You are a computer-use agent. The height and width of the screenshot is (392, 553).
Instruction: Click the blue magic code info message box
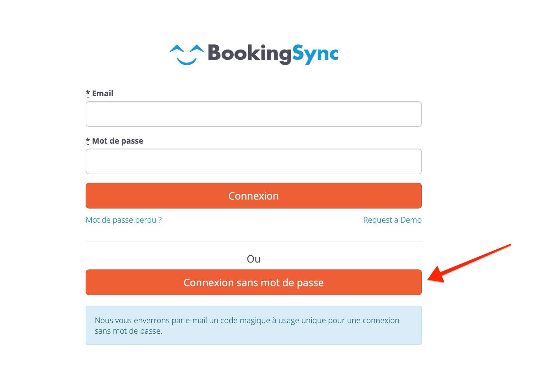[253, 325]
